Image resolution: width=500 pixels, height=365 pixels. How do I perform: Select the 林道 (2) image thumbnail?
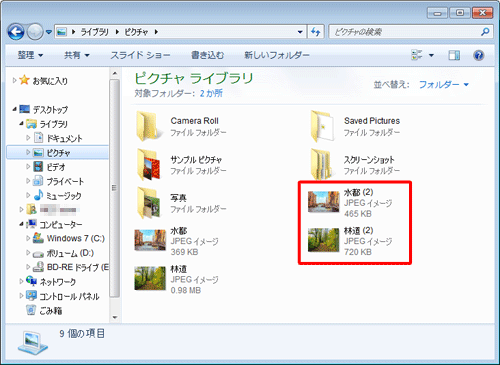point(323,240)
